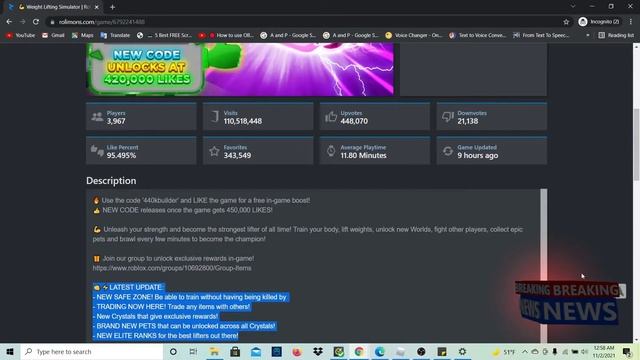Open the Gmail bookmark

(53, 36)
